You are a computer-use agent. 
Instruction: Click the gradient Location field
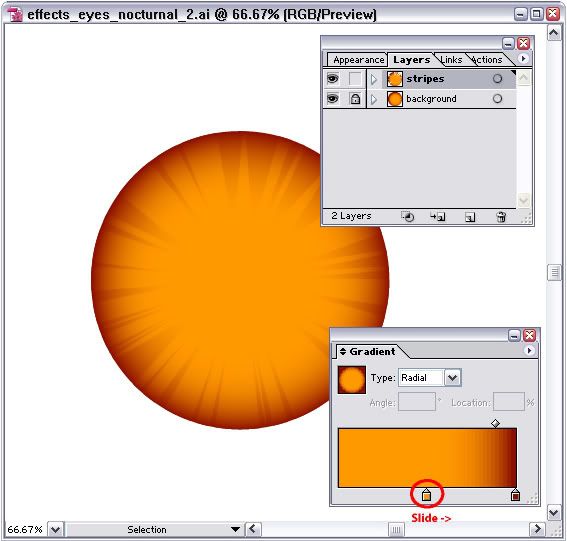[x=508, y=402]
